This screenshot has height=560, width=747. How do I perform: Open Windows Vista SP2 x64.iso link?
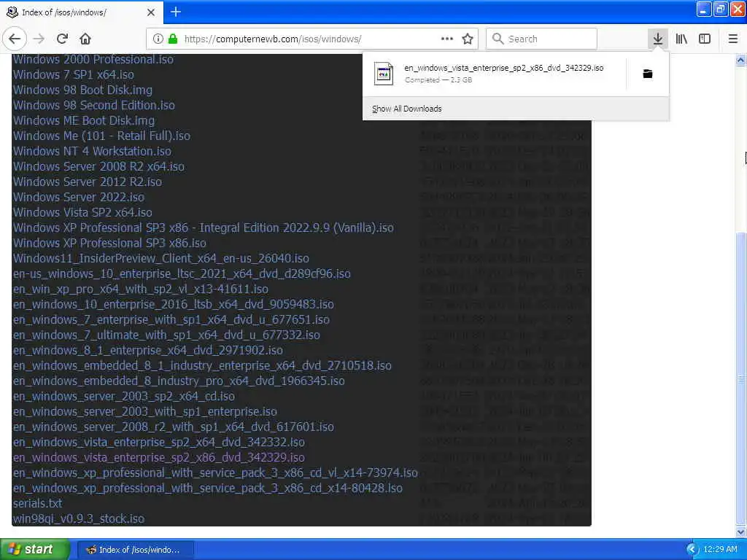click(82, 212)
